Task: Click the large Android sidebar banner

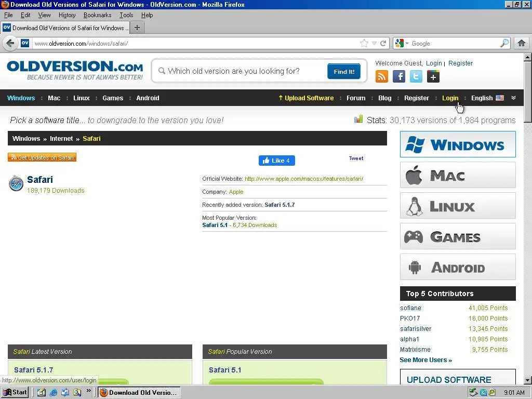Action: click(x=458, y=267)
